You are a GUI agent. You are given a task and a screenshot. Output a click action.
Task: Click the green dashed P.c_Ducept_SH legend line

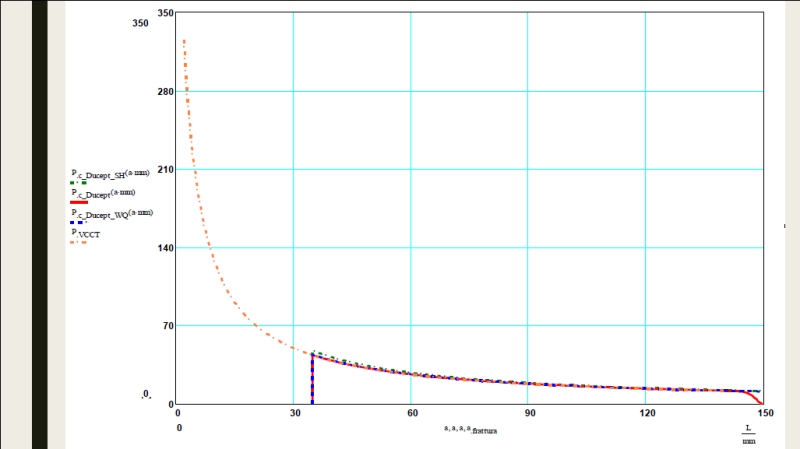pos(78,182)
